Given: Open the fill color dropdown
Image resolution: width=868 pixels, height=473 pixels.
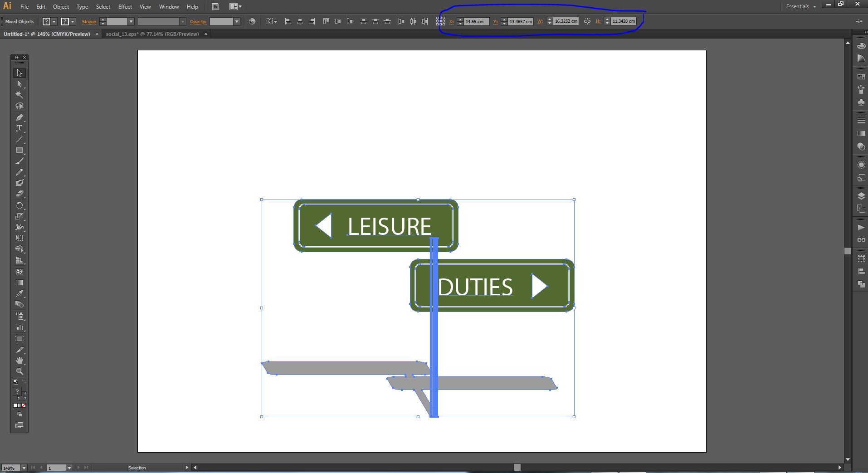Looking at the screenshot, I should [54, 21].
